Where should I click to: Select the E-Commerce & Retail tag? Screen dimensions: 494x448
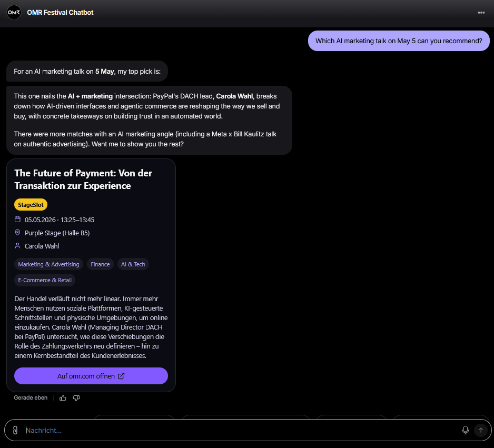click(45, 280)
